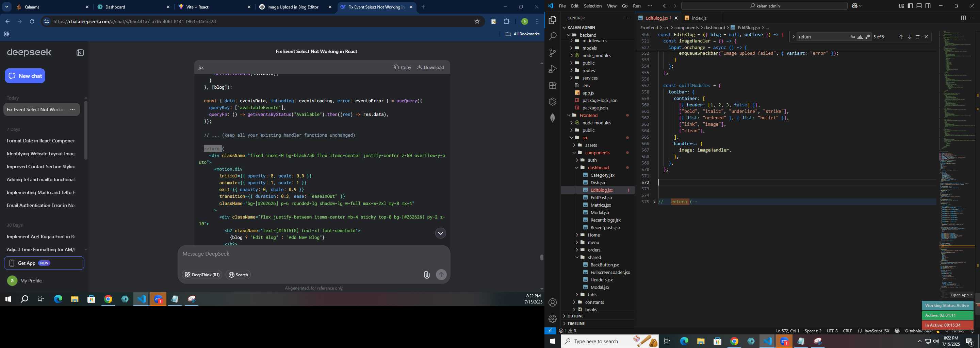Open Format Date in React chat
980x348 pixels.
(41, 141)
